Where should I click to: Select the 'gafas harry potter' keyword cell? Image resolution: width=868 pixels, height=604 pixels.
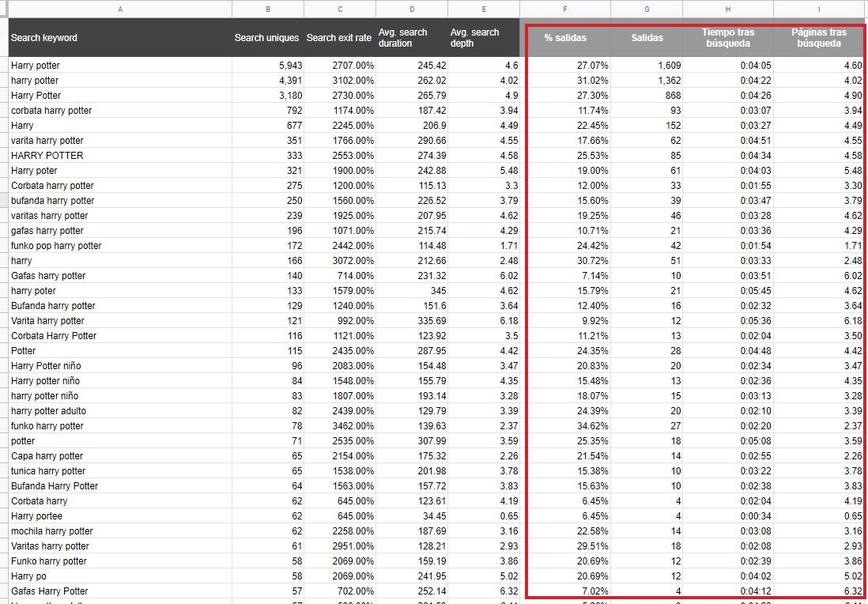(120, 230)
